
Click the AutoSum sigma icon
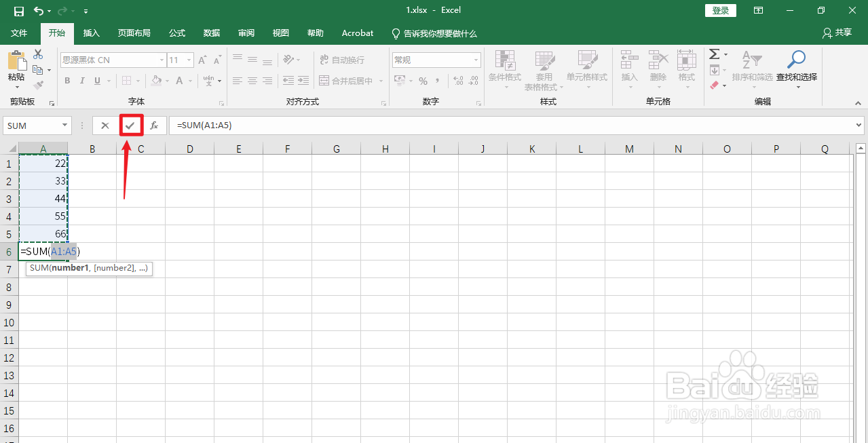pos(715,54)
